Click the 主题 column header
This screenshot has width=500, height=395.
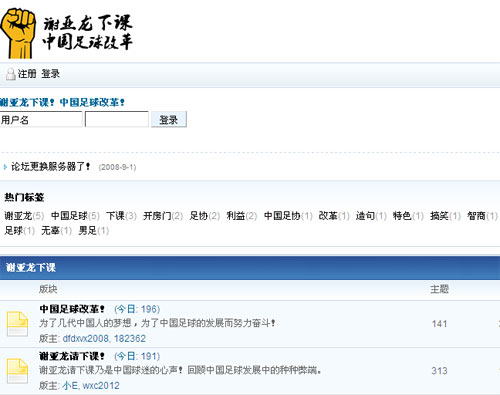(x=439, y=289)
